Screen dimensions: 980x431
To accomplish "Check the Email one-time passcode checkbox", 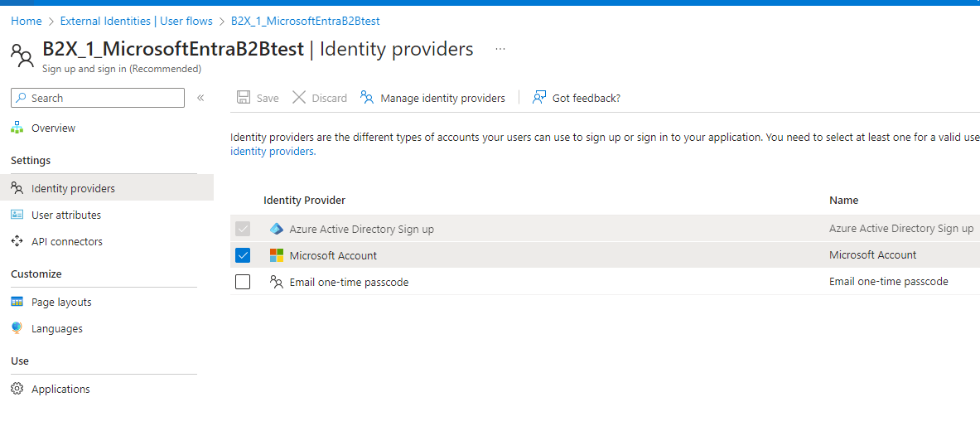I will tap(243, 282).
